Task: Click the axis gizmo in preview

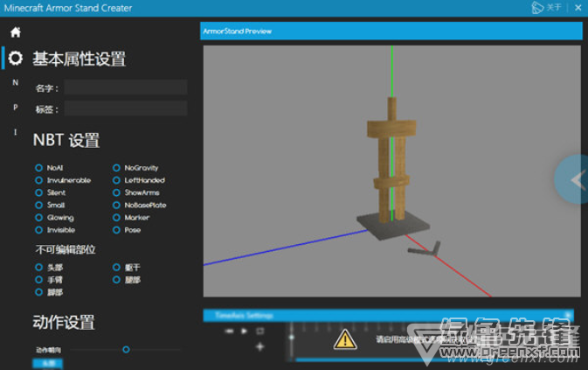Action: point(425,249)
